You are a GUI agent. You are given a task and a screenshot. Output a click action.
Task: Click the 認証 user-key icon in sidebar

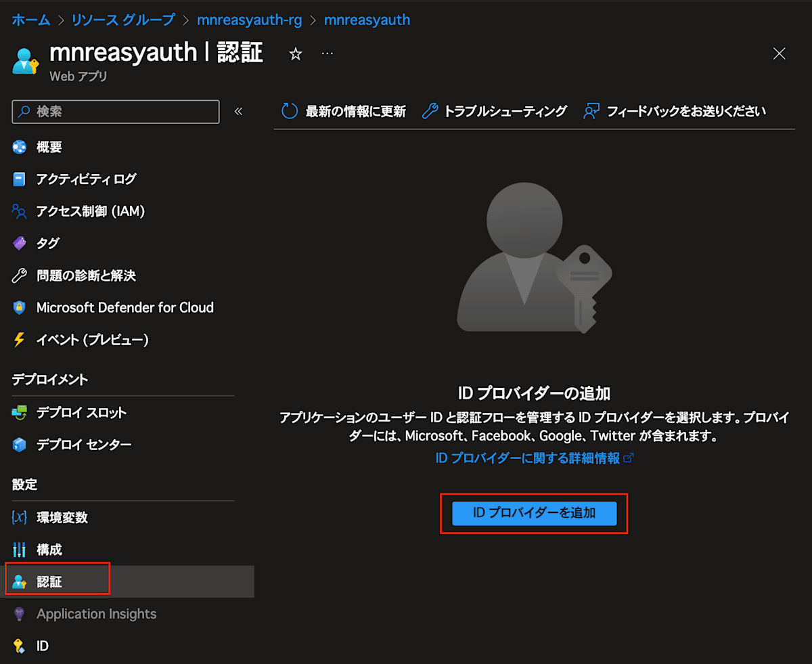click(19, 582)
